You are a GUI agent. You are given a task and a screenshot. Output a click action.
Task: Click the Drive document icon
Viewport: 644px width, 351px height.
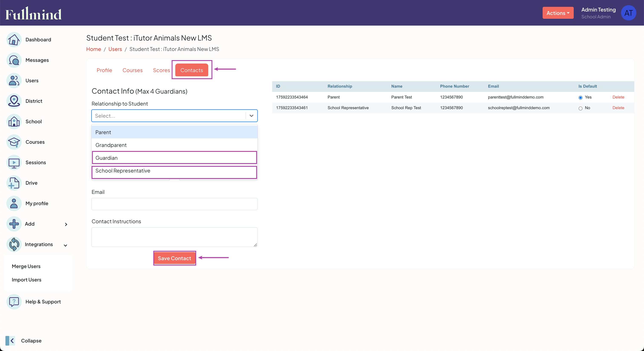(x=14, y=183)
